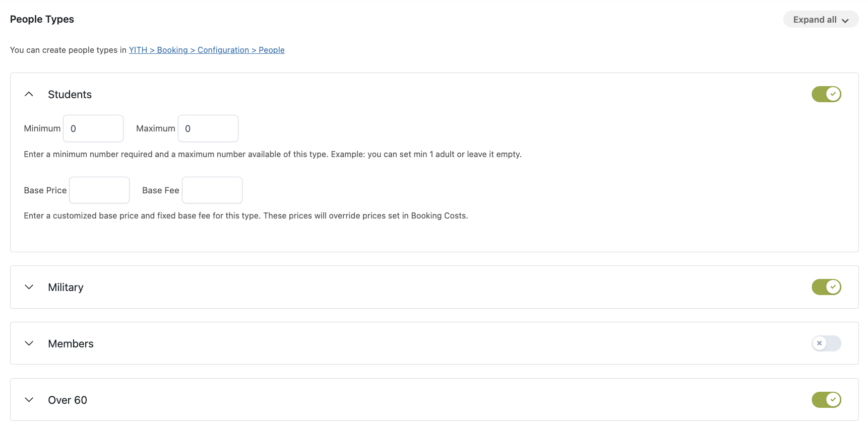Turn off the Military toggle switch
The height and width of the screenshot is (431, 868).
(826, 287)
